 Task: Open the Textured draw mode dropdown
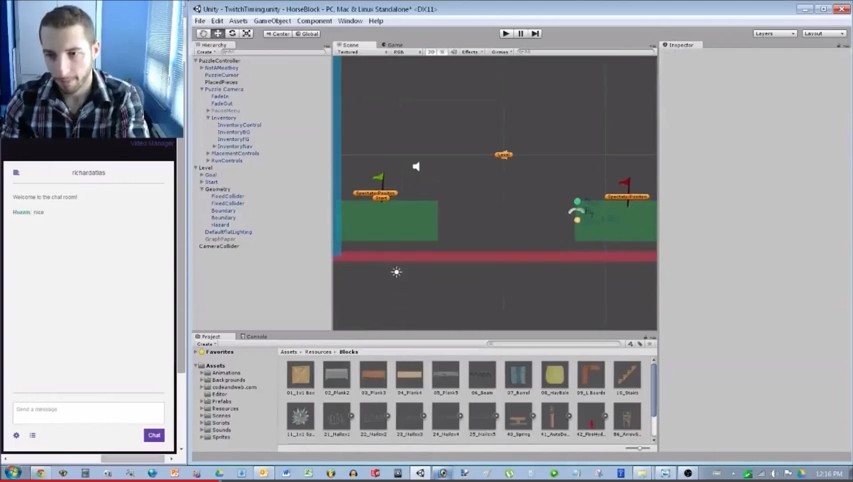point(362,52)
